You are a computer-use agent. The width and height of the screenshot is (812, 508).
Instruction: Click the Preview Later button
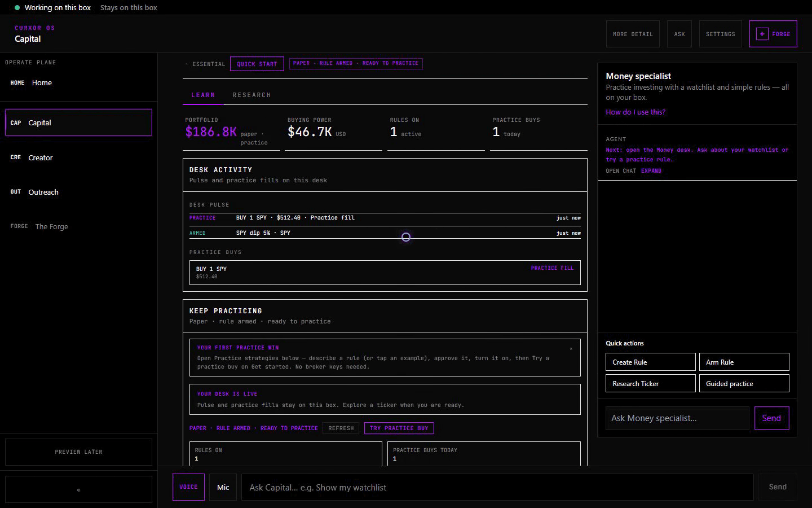[x=78, y=452]
